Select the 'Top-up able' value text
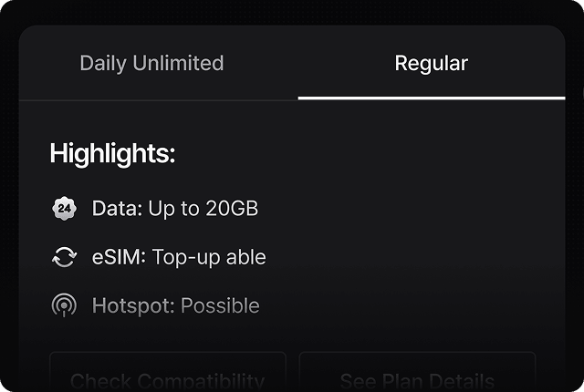The height and width of the screenshot is (392, 584). (209, 257)
